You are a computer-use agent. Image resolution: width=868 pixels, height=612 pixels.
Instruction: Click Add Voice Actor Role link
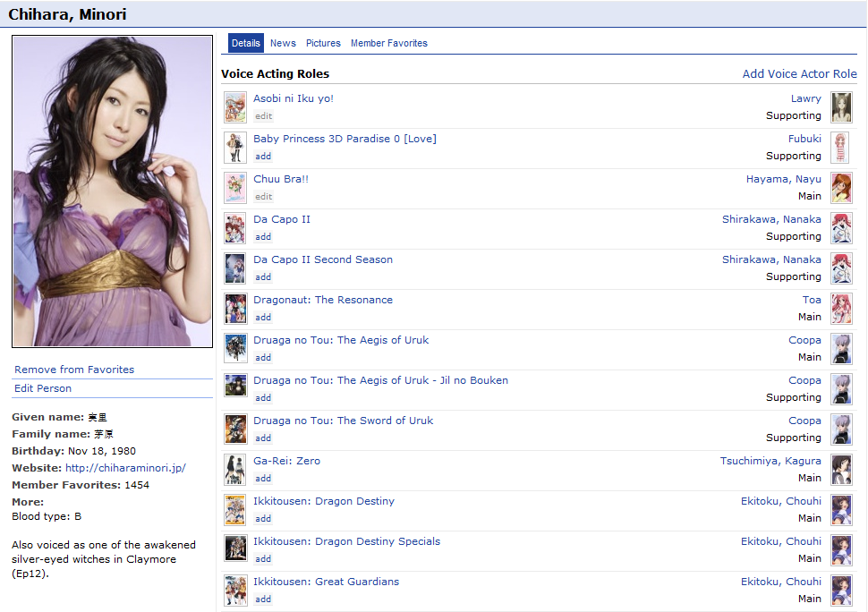[x=799, y=73]
